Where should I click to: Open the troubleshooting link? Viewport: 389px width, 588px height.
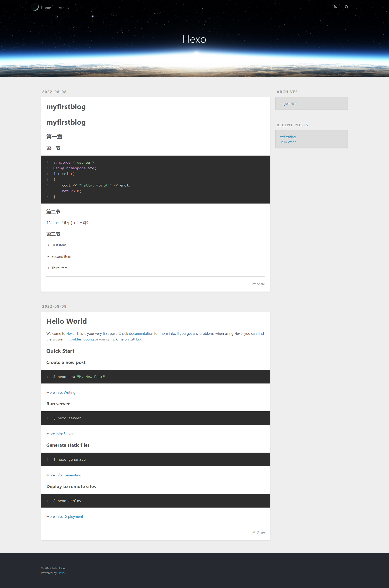(81, 339)
